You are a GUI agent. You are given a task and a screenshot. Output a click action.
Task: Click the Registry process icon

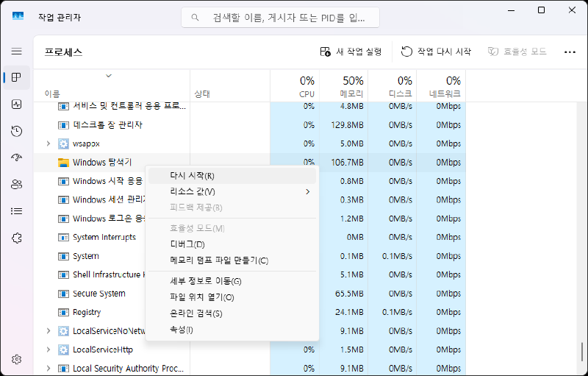(63, 312)
